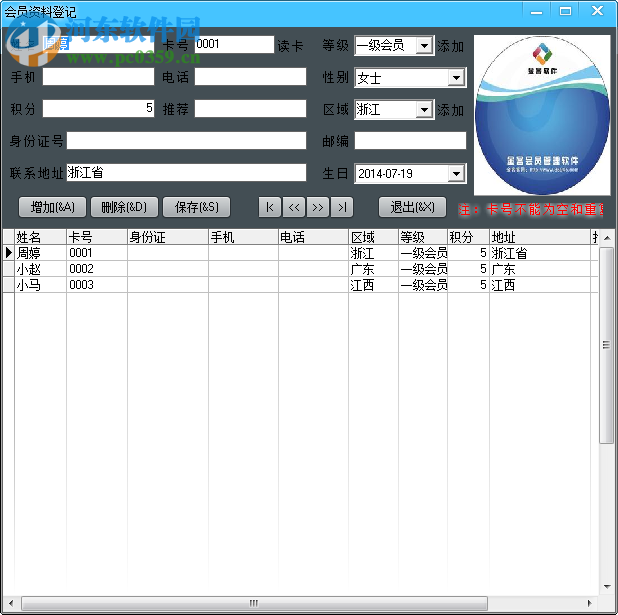This screenshot has width=618, height=615.
Task: Focus the 卡号 card number field
Action: 234,44
